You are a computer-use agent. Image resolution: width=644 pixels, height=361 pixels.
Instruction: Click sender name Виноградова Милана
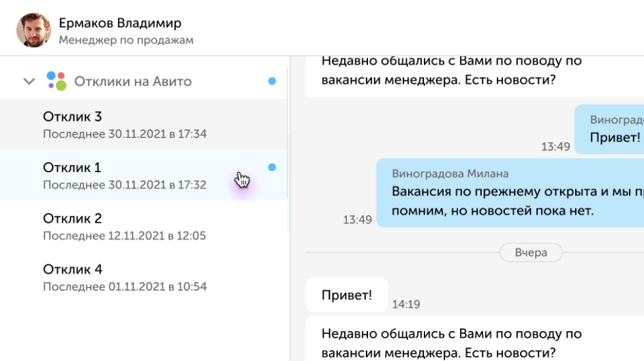pos(450,174)
